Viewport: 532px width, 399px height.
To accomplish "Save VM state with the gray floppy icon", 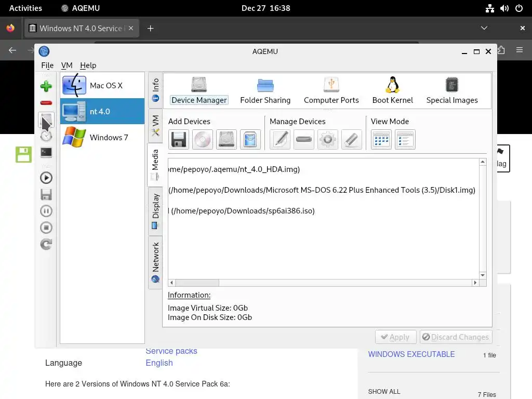I will coord(46,194).
